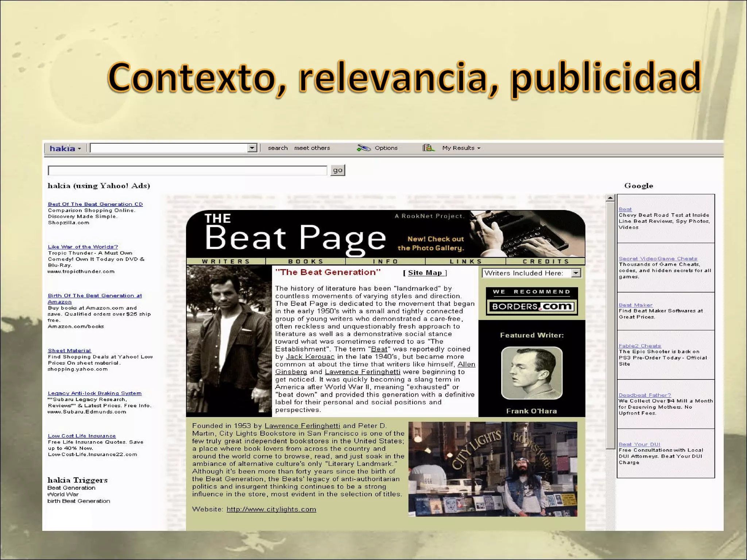Image resolution: width=747 pixels, height=560 pixels.
Task: Open the My Results menu
Action: pyautogui.click(x=461, y=148)
